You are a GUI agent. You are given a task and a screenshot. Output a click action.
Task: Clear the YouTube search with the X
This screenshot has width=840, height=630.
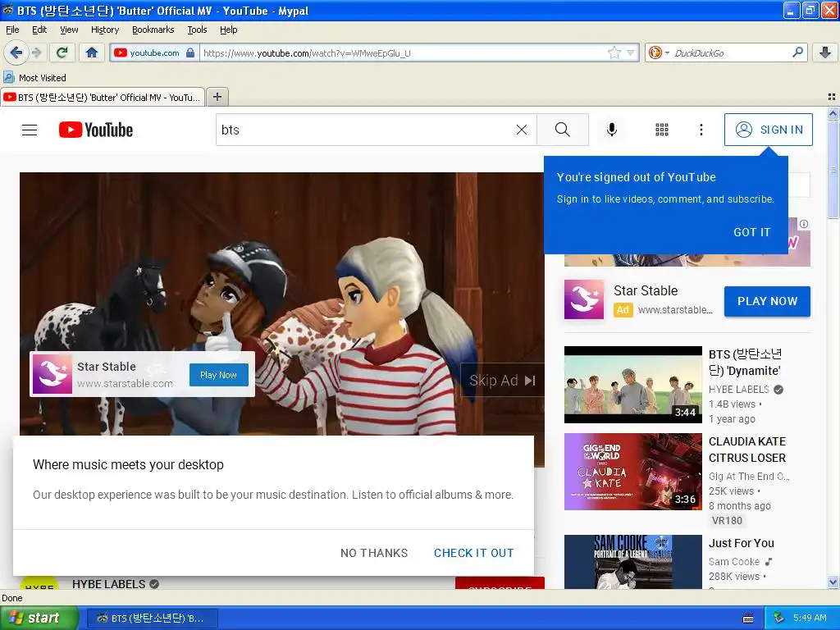point(522,130)
